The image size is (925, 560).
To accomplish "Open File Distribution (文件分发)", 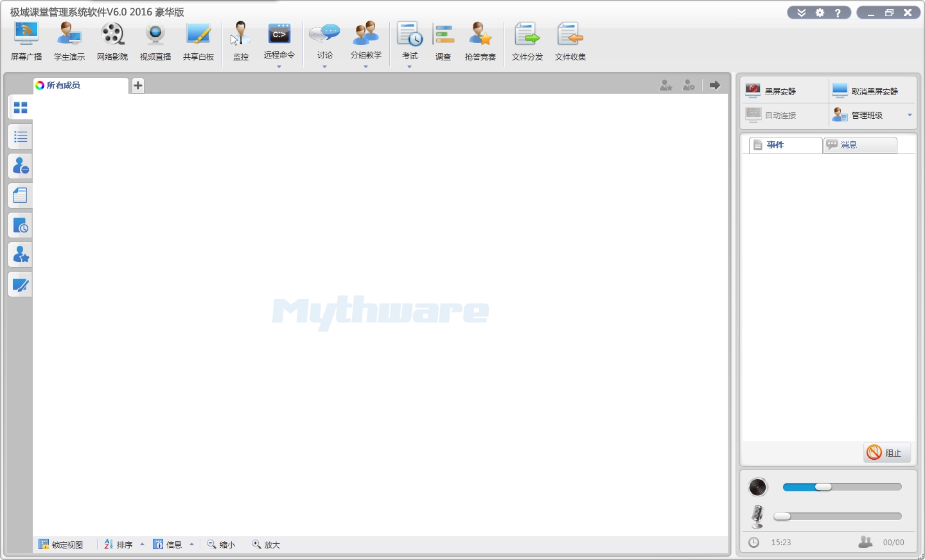I will 527,41.
